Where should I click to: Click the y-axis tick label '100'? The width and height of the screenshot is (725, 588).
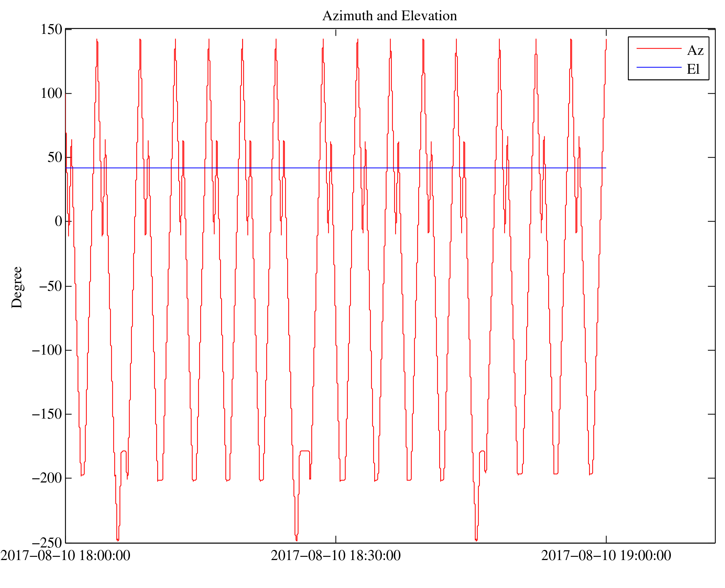coord(51,93)
